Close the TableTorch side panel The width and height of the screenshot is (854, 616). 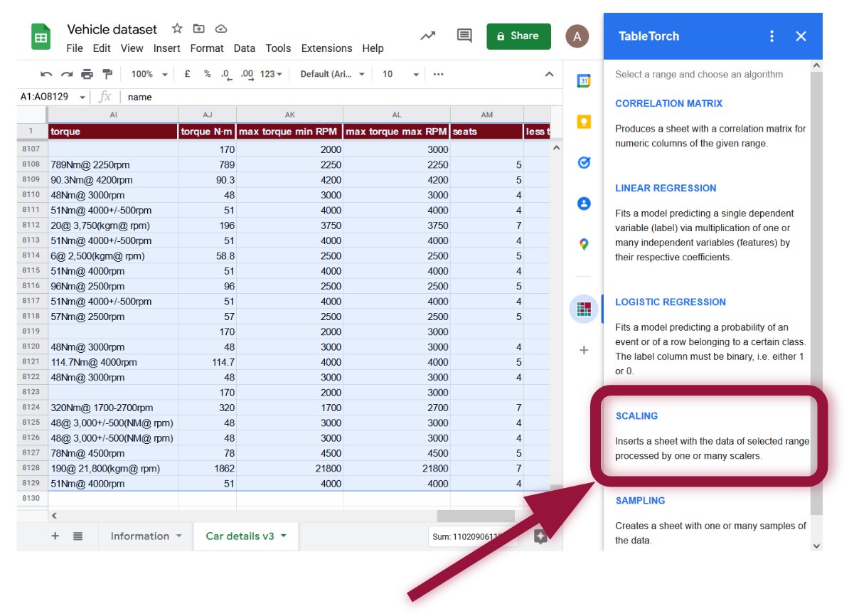coord(801,36)
